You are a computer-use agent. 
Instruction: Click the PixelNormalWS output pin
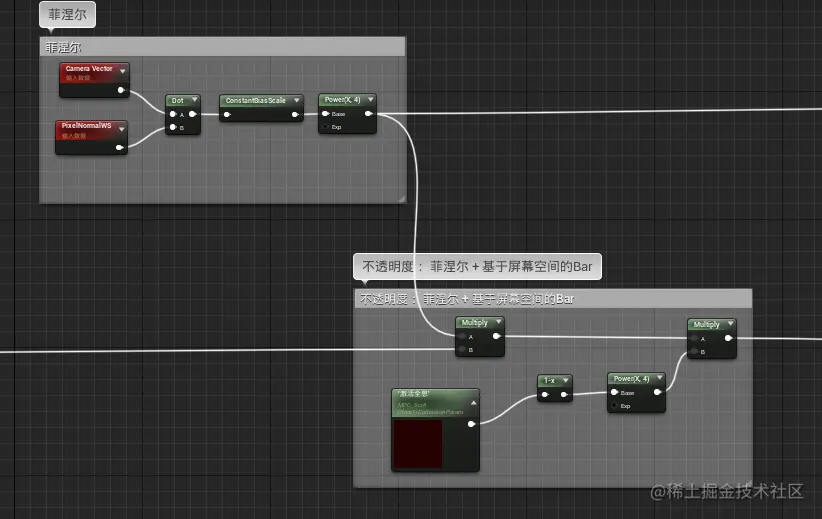pyautogui.click(x=120, y=148)
